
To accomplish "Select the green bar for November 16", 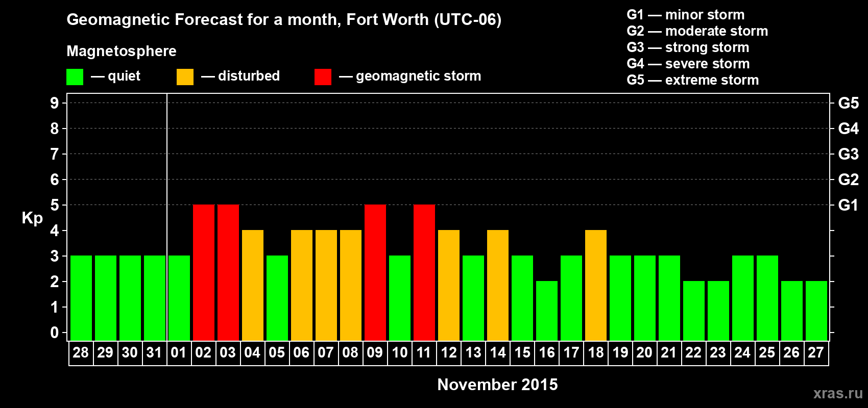I will 547,311.
